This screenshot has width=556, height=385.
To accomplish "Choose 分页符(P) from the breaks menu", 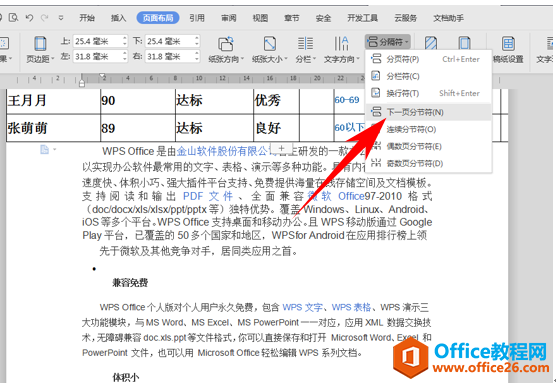I will coord(428,59).
